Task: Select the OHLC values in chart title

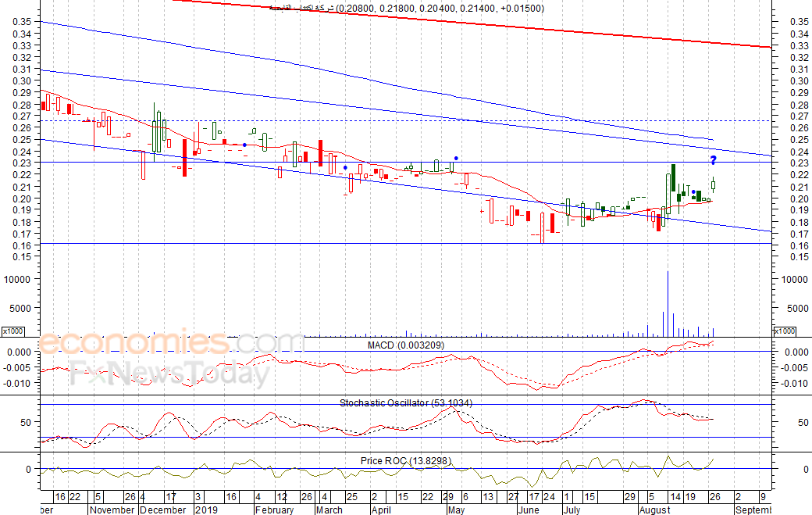Action: (x=440, y=9)
